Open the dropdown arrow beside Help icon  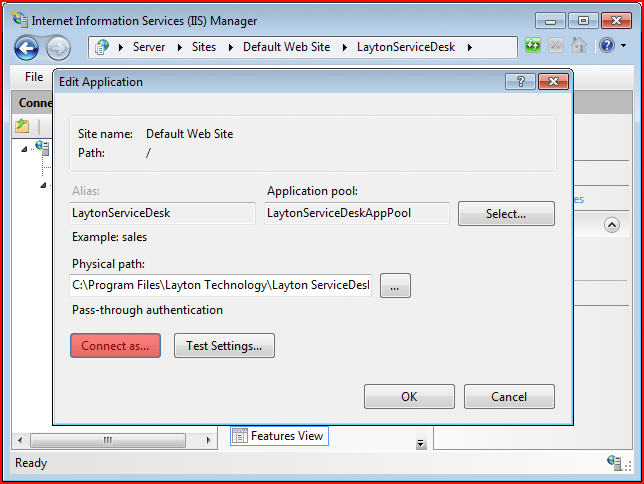coord(623,45)
